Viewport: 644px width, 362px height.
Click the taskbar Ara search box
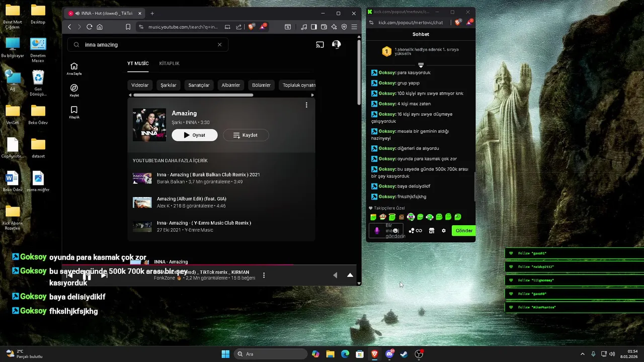pos(270,354)
